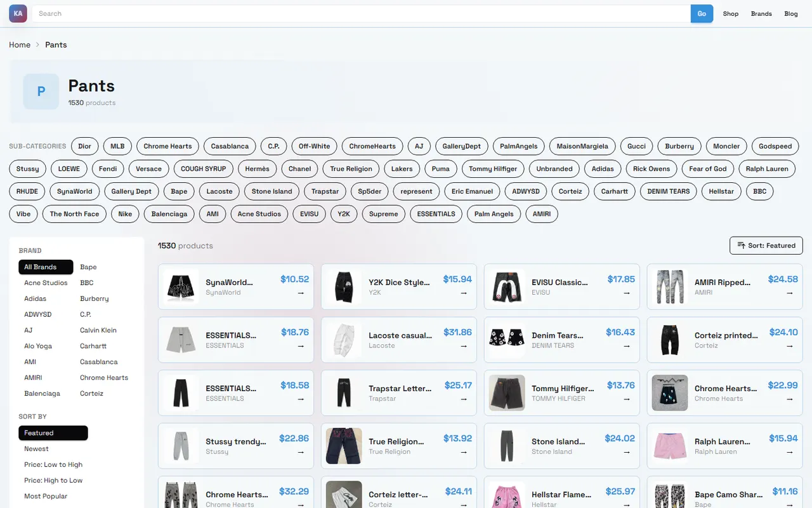The height and width of the screenshot is (508, 812).
Task: Select the Supreme sub-category chip
Action: [384, 214]
